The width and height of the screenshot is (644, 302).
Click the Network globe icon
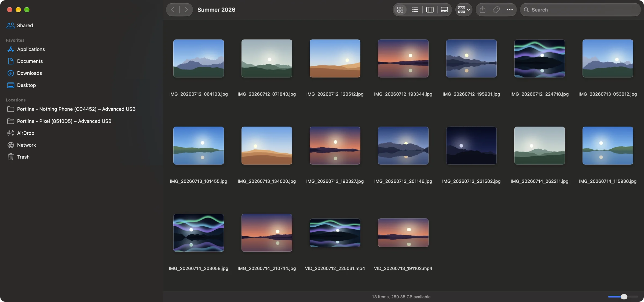pyautogui.click(x=11, y=145)
